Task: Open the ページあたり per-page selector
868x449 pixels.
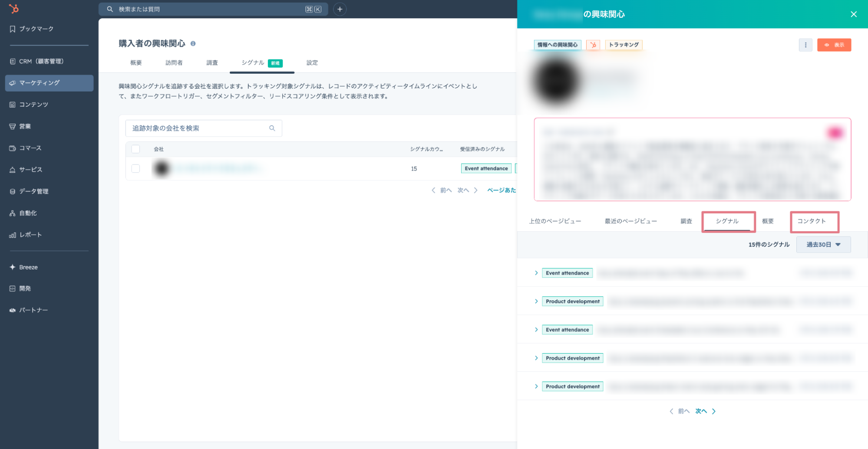Action: click(x=502, y=190)
